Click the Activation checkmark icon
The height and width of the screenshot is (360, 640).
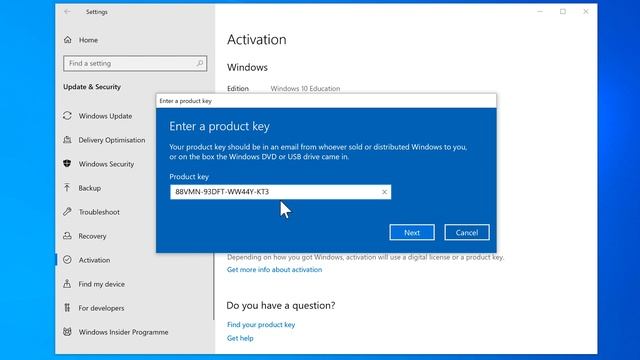tap(67, 260)
